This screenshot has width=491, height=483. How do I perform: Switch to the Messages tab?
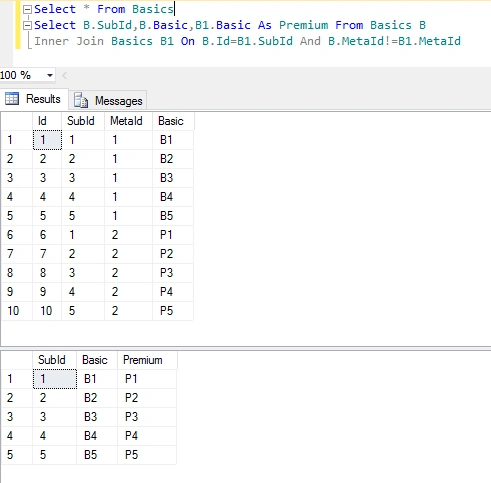[x=108, y=100]
